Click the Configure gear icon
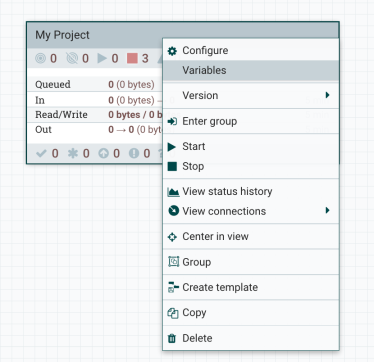This screenshot has height=362, width=374. pos(172,51)
